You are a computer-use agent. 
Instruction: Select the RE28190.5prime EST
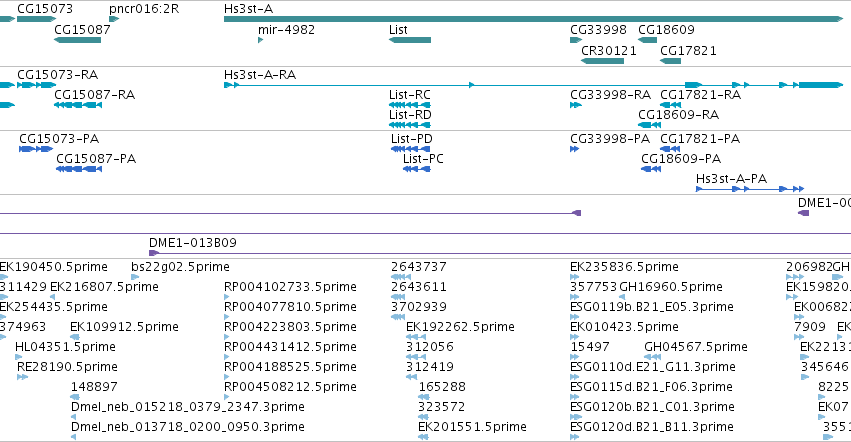click(x=22, y=377)
